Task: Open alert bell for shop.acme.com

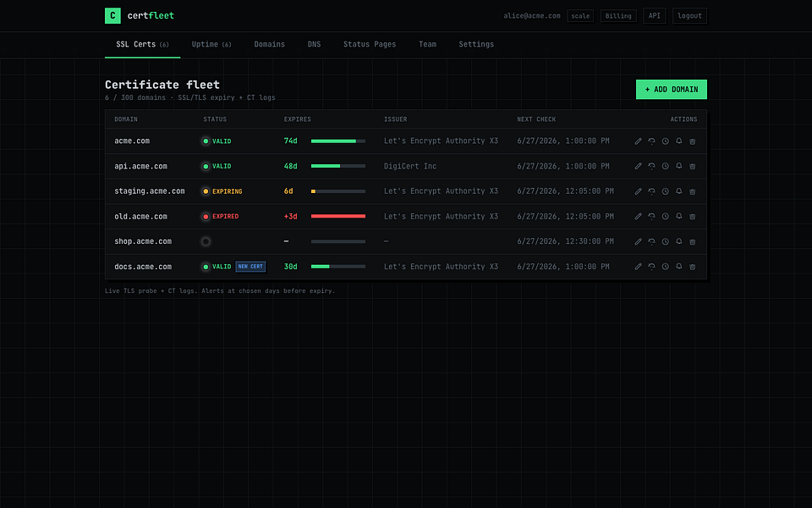Action: (679, 241)
